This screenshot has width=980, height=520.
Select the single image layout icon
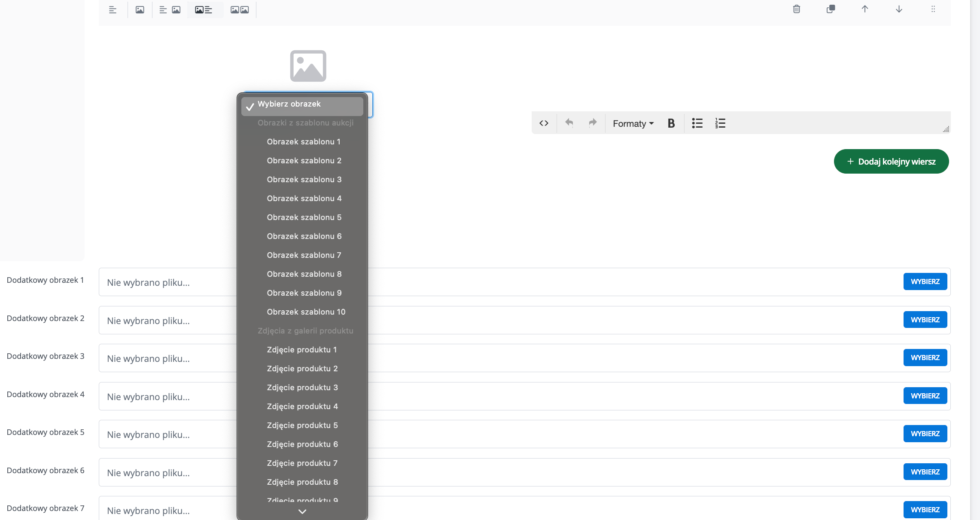point(140,9)
